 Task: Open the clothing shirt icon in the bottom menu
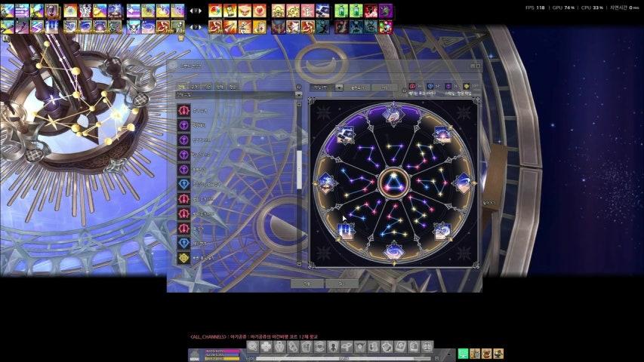click(307, 347)
